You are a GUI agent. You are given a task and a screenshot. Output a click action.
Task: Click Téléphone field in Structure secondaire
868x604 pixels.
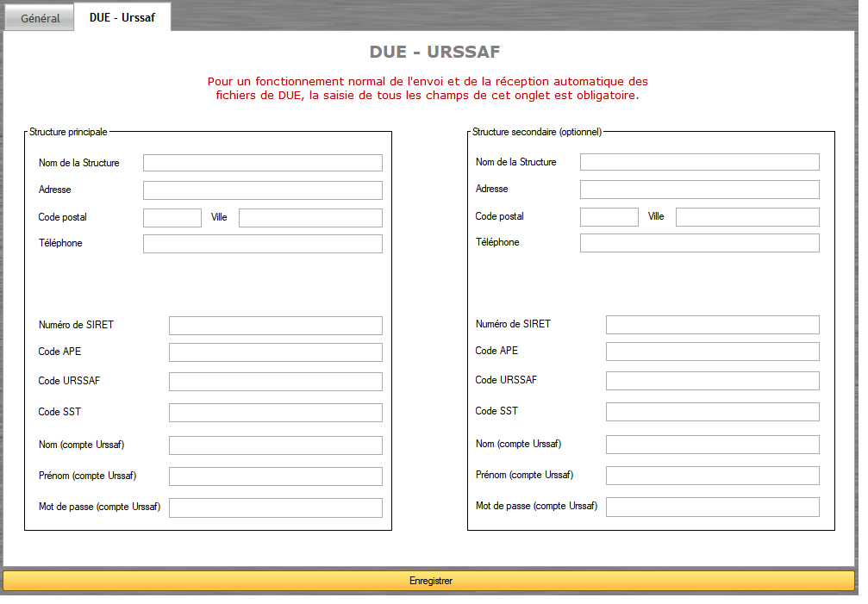coord(700,243)
